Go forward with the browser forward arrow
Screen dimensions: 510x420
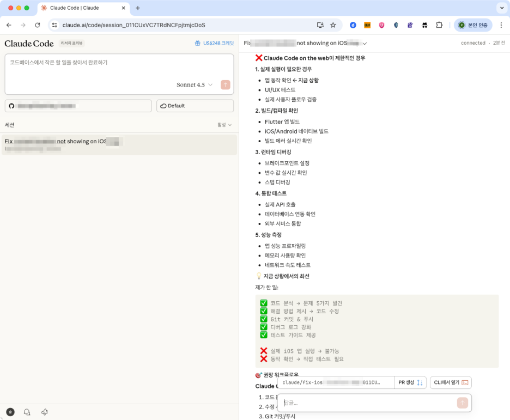point(23,25)
